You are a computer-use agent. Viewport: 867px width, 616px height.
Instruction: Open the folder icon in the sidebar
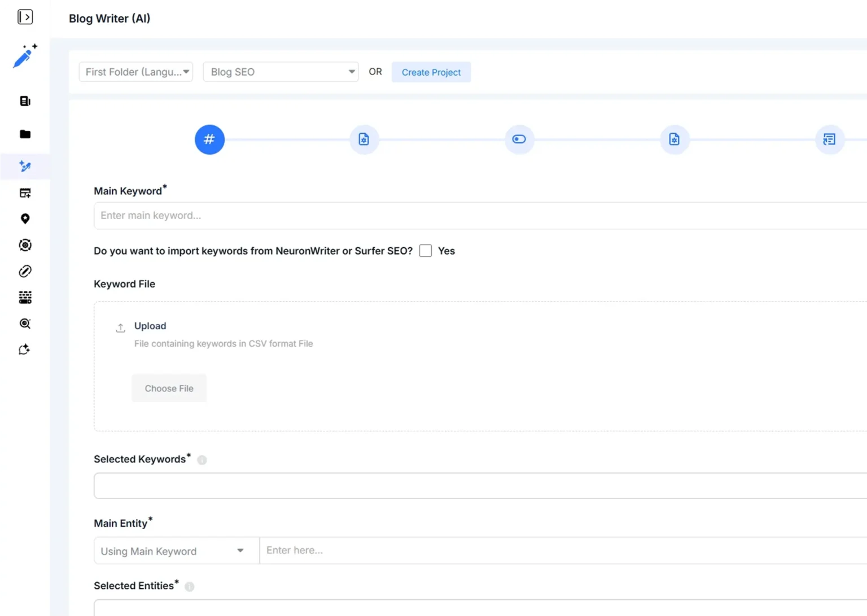point(25,134)
